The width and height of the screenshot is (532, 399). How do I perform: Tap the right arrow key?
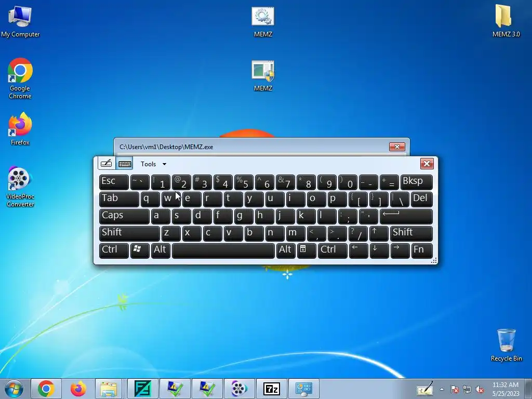pyautogui.click(x=400, y=251)
